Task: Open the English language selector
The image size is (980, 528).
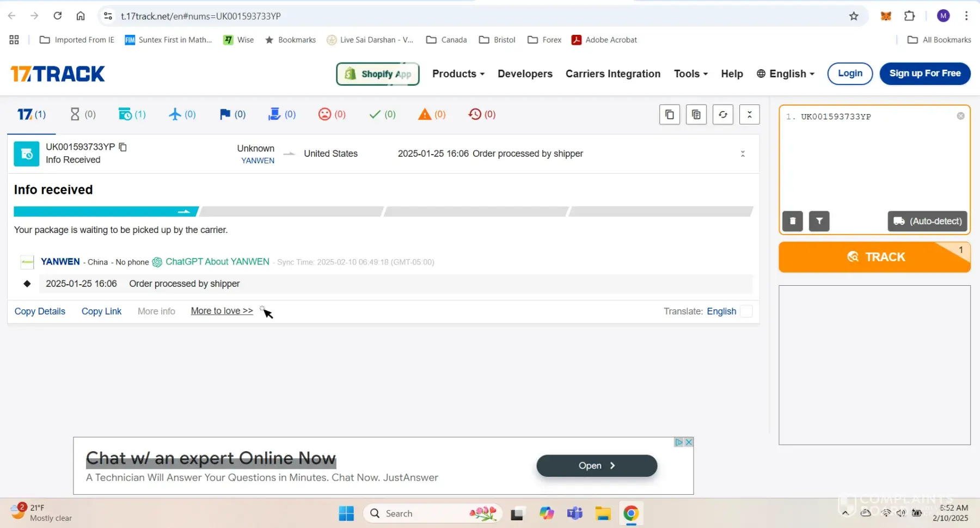Action: coord(785,74)
